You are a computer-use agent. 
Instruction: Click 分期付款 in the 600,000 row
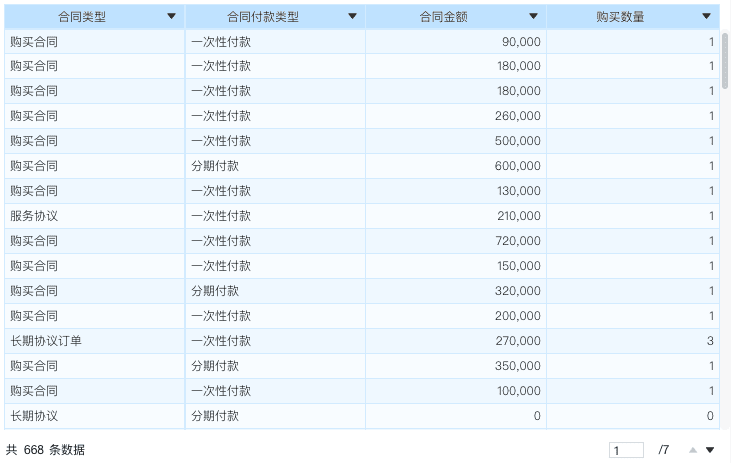coord(276,166)
